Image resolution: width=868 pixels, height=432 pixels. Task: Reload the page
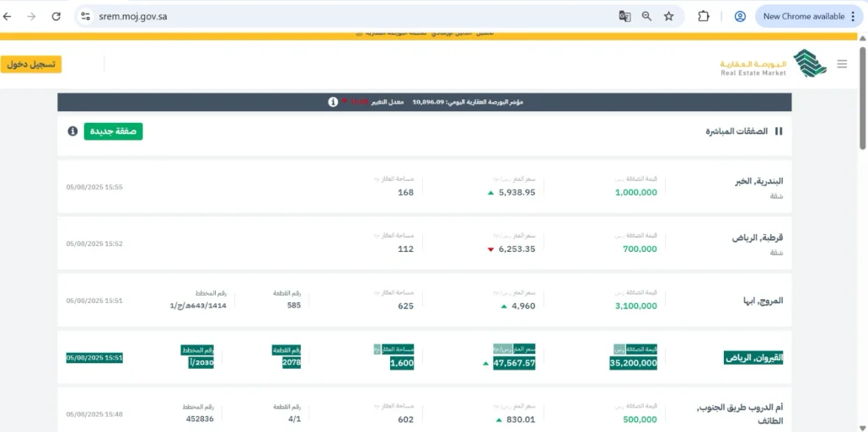click(x=56, y=16)
